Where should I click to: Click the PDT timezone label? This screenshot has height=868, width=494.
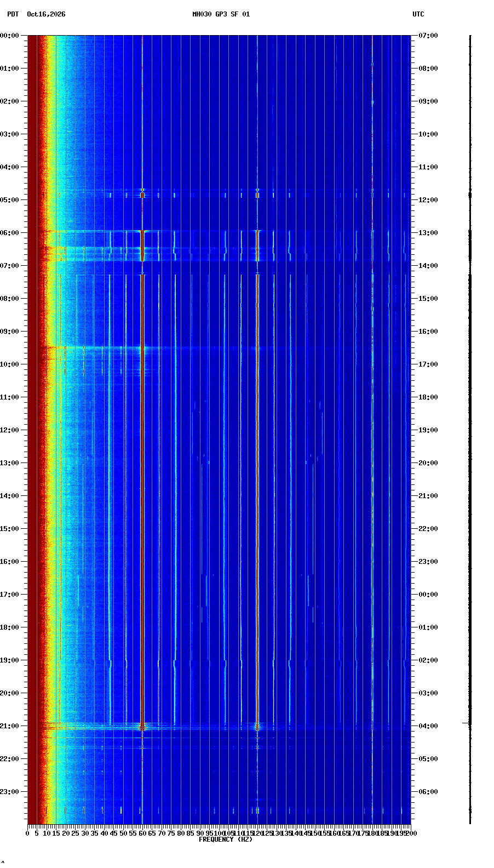13,14
